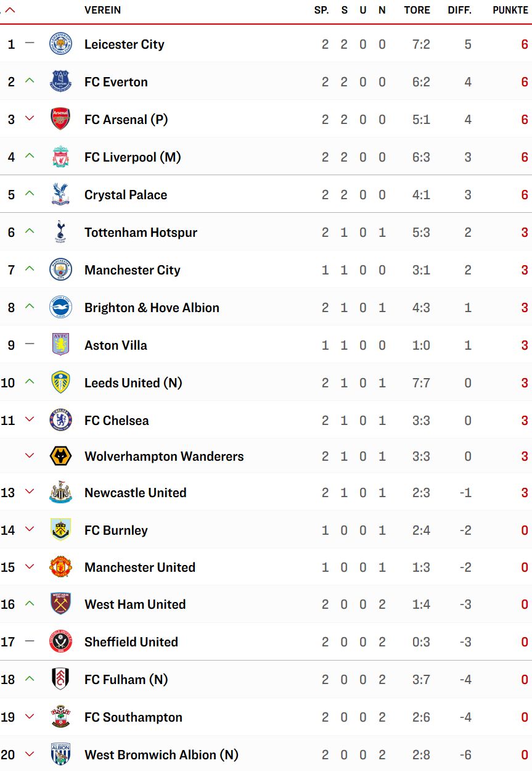The width and height of the screenshot is (532, 771).
Task: Sort the table by PUNKTE column
Action: [510, 10]
